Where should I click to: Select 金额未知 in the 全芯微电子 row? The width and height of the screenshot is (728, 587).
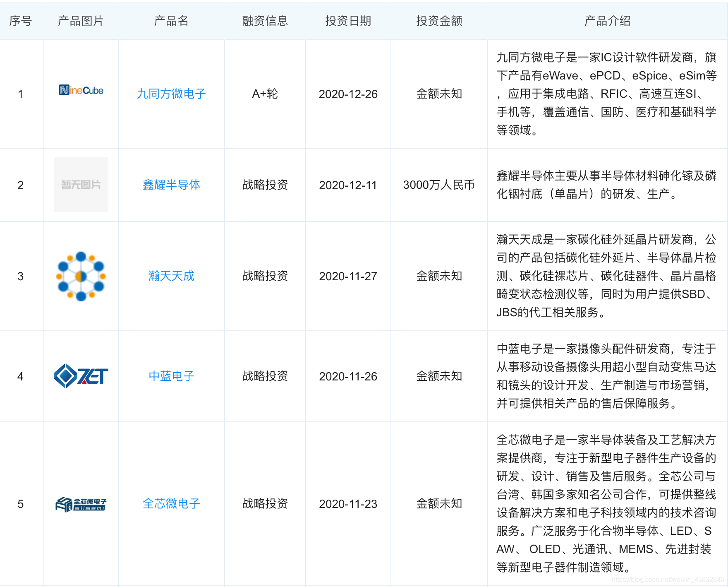(439, 504)
